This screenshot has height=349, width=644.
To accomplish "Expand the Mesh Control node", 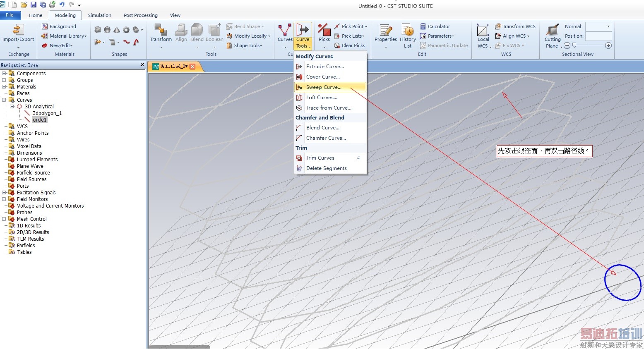I will [4, 219].
